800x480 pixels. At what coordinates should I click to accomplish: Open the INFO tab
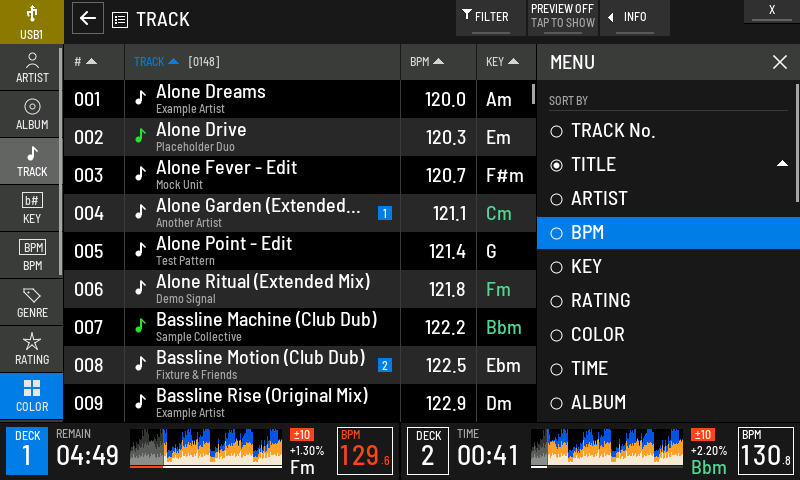click(x=635, y=18)
